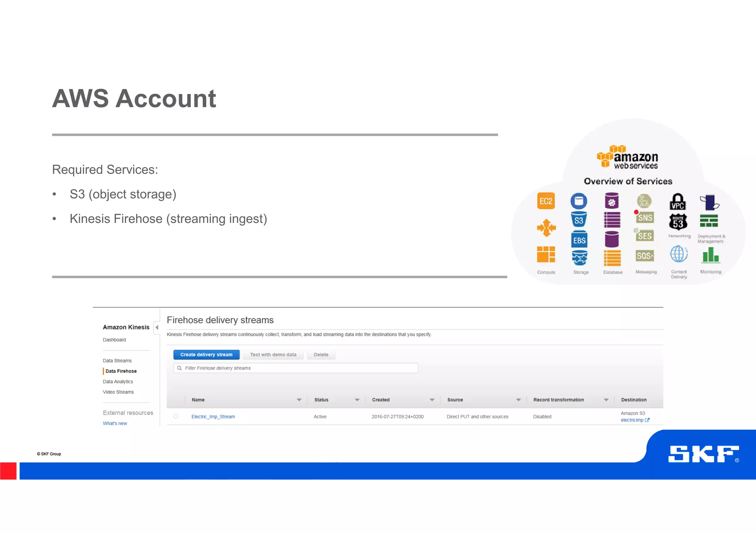Open the Name column sort dropdown
Image resolution: width=756 pixels, height=534 pixels.
pyautogui.click(x=299, y=400)
